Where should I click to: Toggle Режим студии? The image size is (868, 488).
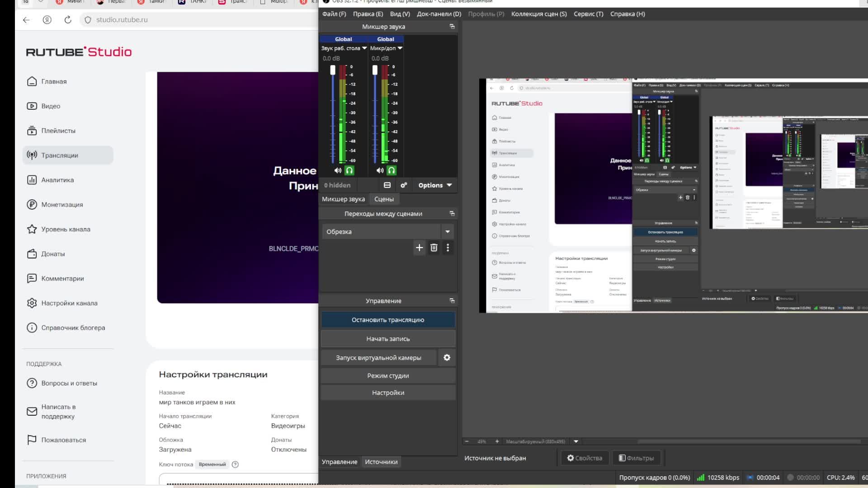tap(388, 376)
